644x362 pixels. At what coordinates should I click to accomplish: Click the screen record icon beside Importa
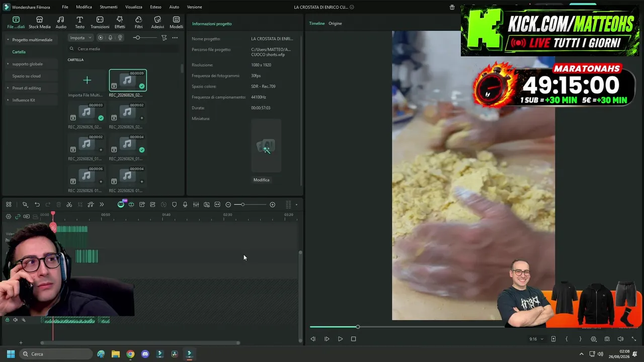[101, 38]
